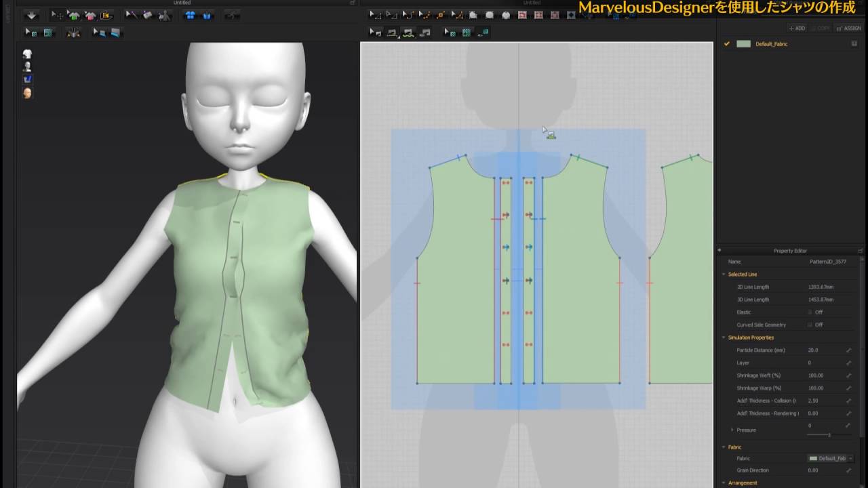
Task: Click the blue vest arrangement icon
Action: pyautogui.click(x=207, y=15)
